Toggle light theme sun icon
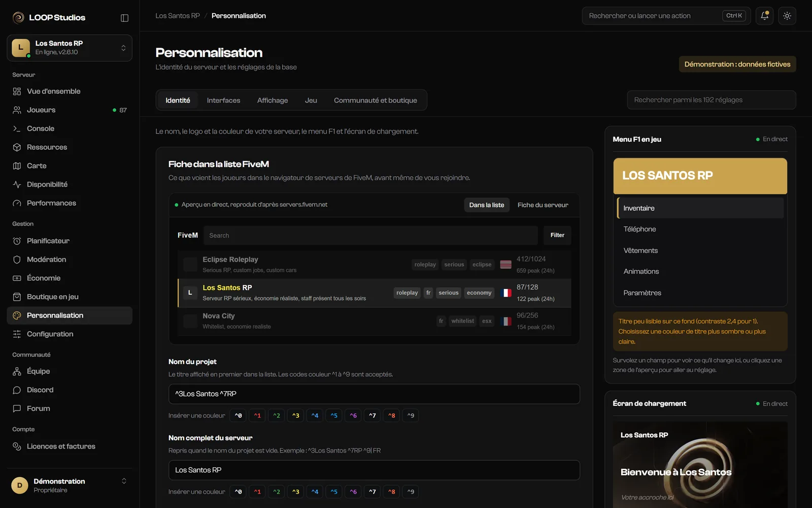812x508 pixels. click(x=787, y=16)
